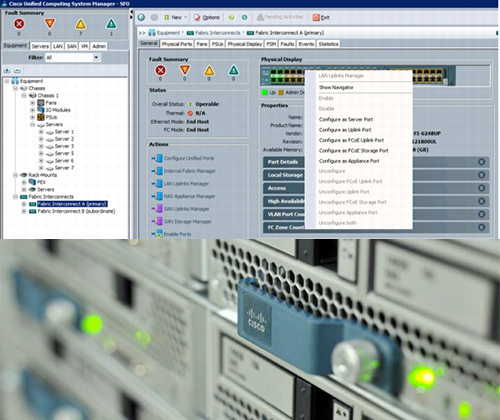Screen dimensions: 500x420
Task: Click the warning teal triangle icon
Action: 111,24
